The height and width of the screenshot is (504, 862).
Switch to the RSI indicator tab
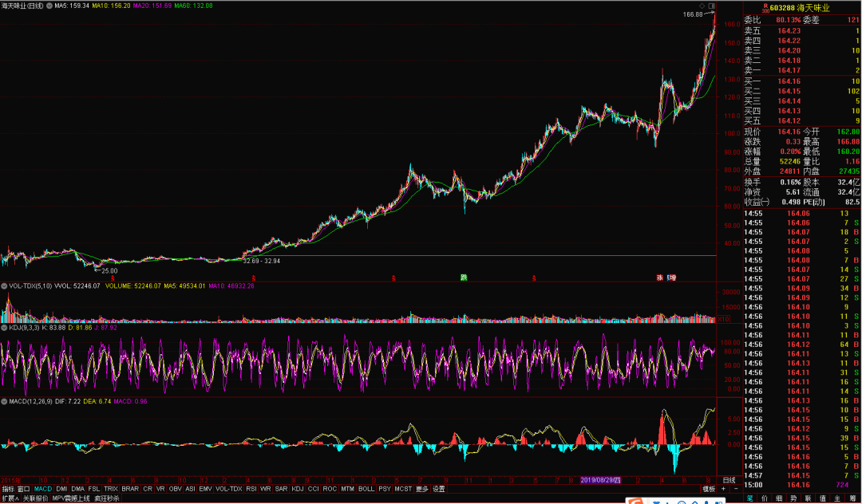point(251,489)
